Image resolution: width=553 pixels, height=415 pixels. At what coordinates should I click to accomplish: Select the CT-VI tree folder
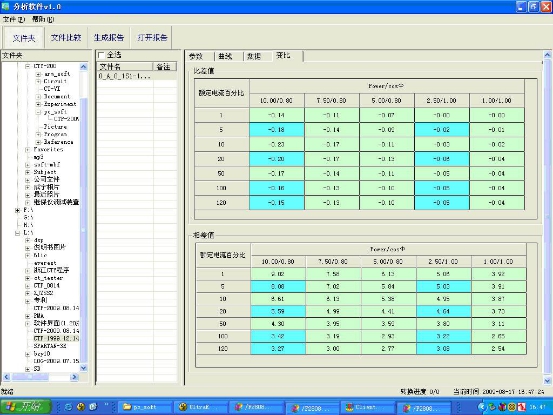point(51,89)
